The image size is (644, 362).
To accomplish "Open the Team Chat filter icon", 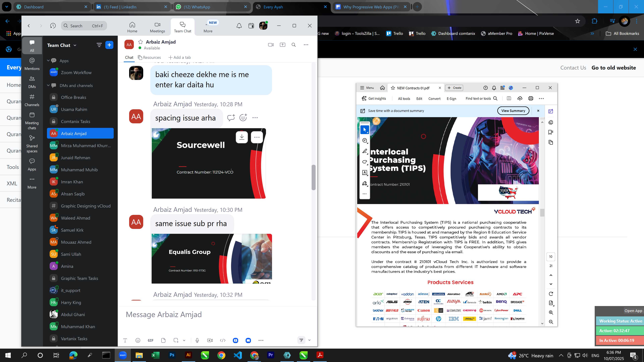I will 99,45.
